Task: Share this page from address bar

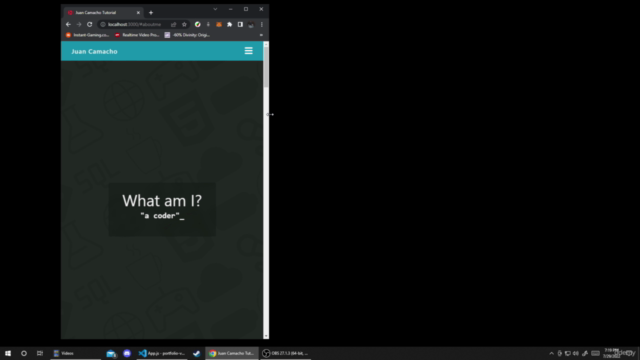Action: click(x=173, y=24)
